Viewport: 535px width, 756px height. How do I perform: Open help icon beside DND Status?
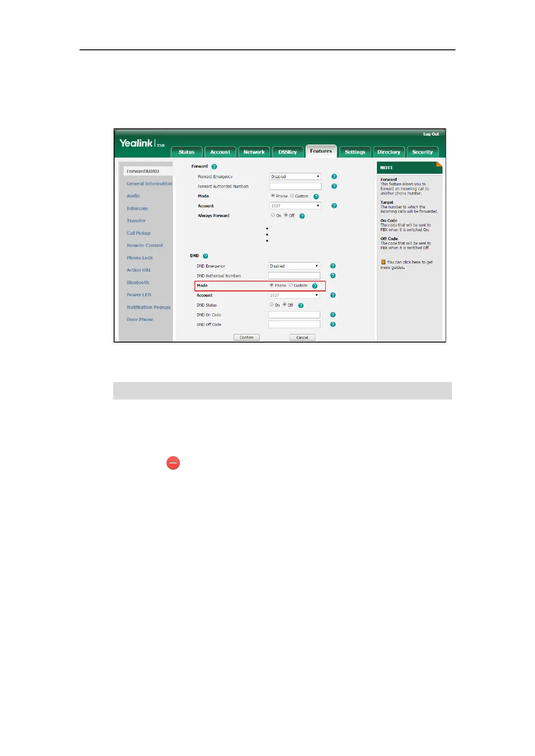[x=301, y=306]
